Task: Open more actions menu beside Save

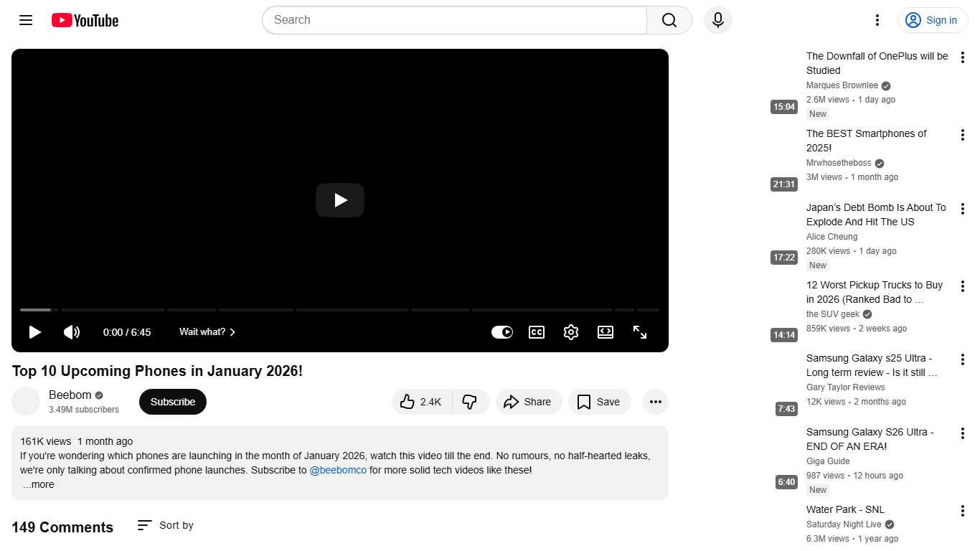Action: click(655, 402)
